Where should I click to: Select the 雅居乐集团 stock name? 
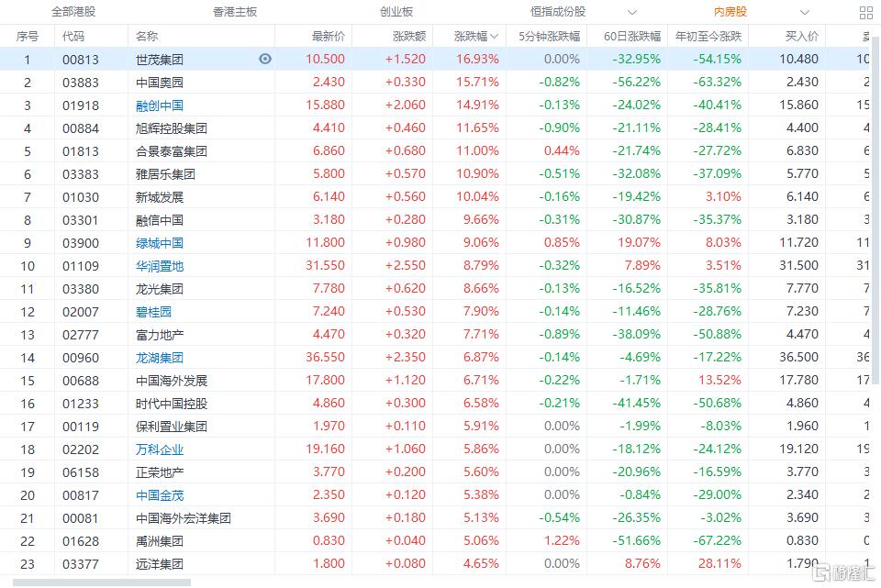pyautogui.click(x=166, y=174)
